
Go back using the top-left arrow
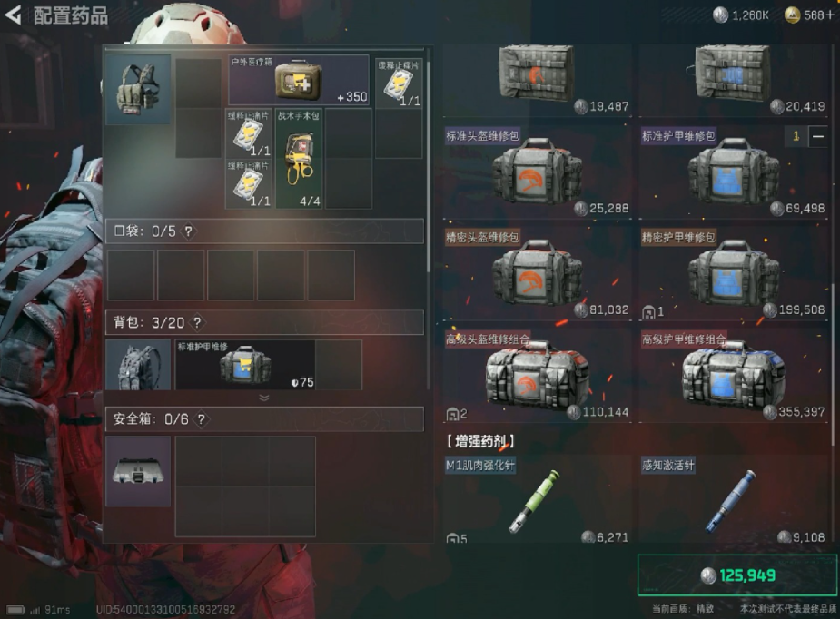point(13,15)
